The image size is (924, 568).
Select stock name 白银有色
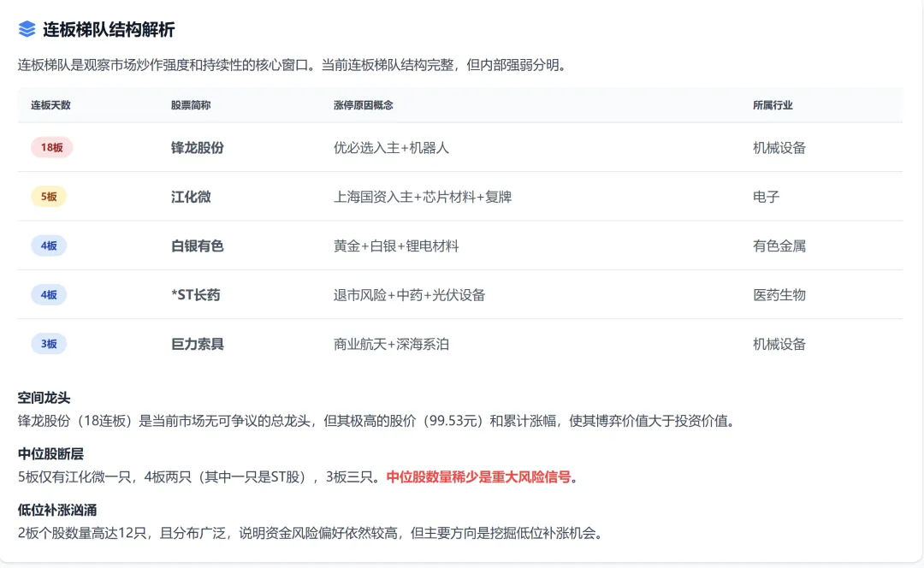(198, 246)
